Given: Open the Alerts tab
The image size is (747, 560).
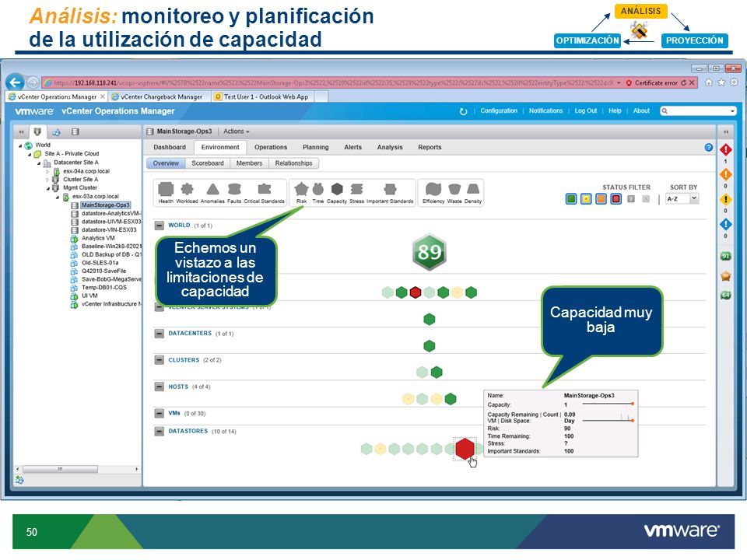Looking at the screenshot, I should coord(353,147).
